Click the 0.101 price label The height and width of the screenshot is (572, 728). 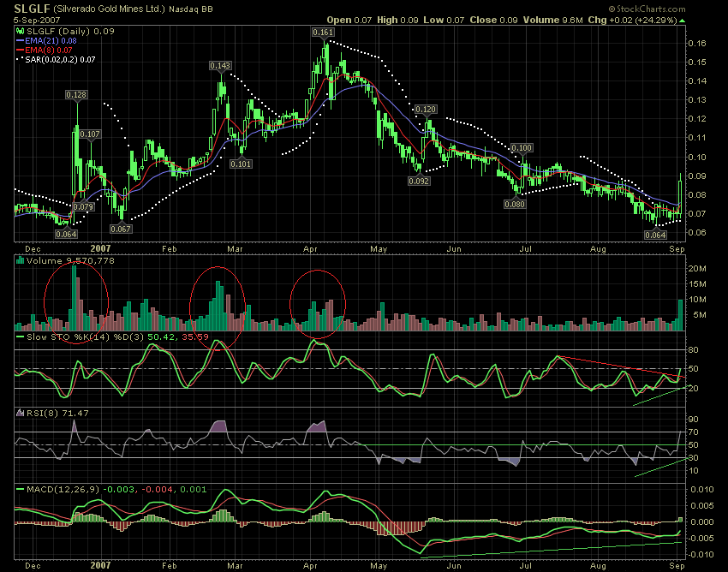pos(241,164)
